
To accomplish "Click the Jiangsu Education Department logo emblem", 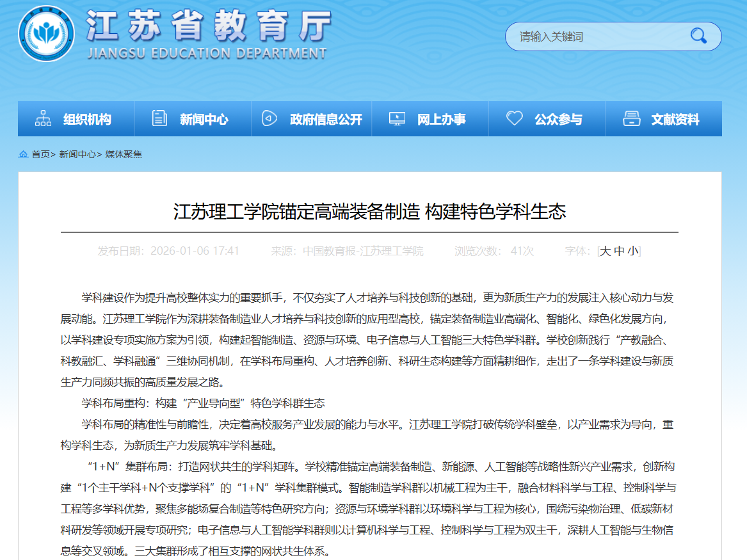I will tap(47, 33).
